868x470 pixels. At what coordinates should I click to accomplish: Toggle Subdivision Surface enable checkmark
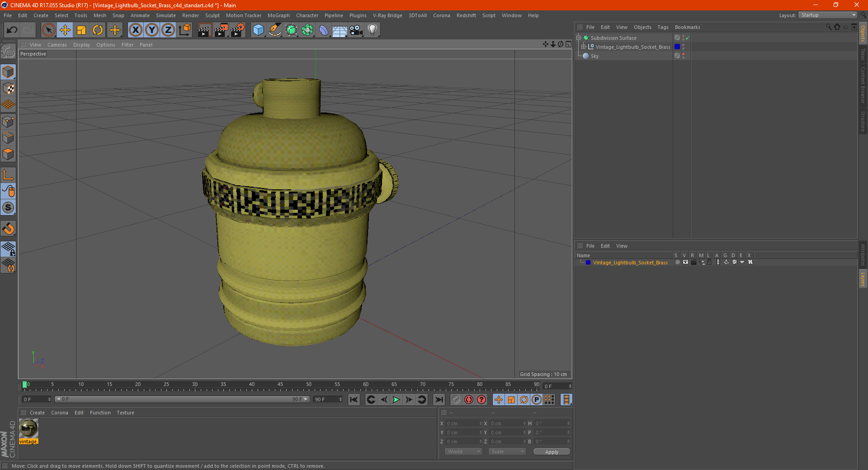[x=688, y=38]
